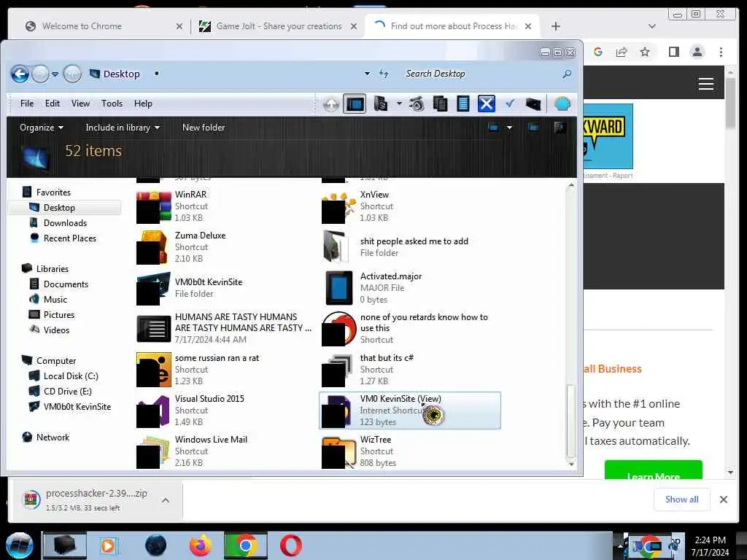Open the recent locations arrow beside Forward

(x=55, y=74)
